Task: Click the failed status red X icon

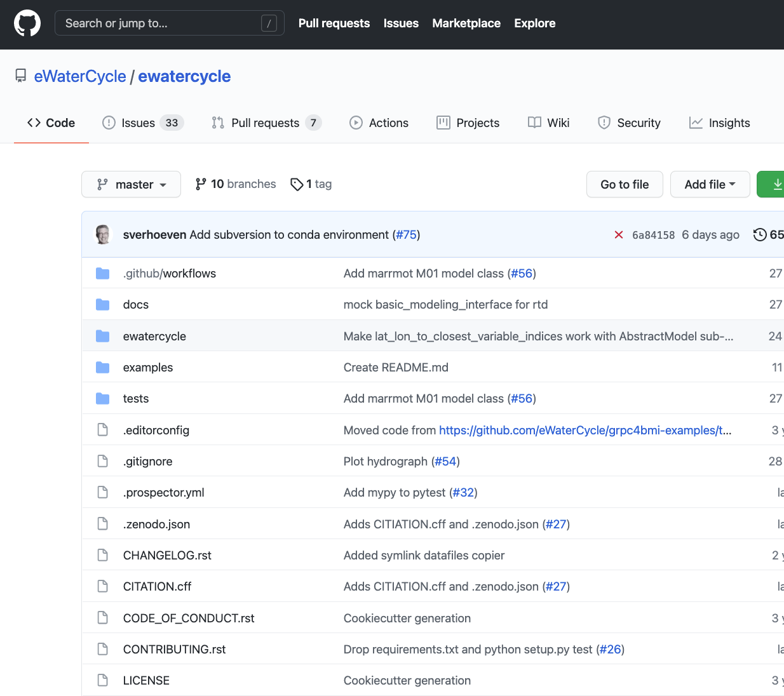Action: pos(618,235)
